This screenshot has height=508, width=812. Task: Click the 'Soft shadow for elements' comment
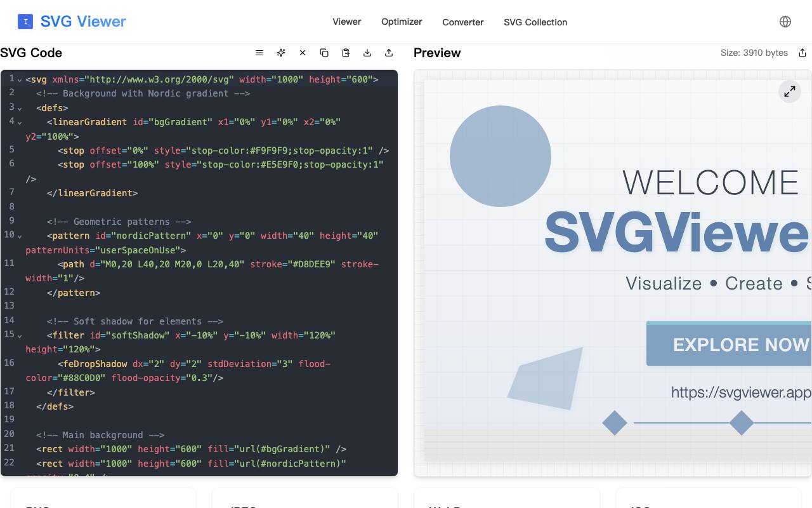(135, 321)
